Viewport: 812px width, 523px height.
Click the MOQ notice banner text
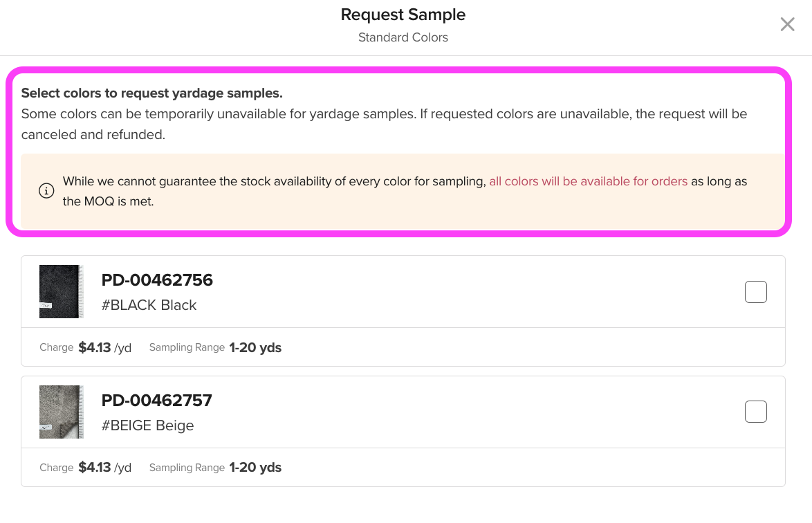point(405,191)
